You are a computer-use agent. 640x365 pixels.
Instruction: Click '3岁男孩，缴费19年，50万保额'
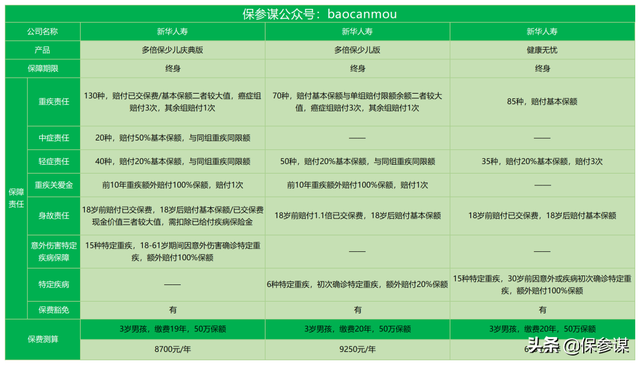coord(172,329)
